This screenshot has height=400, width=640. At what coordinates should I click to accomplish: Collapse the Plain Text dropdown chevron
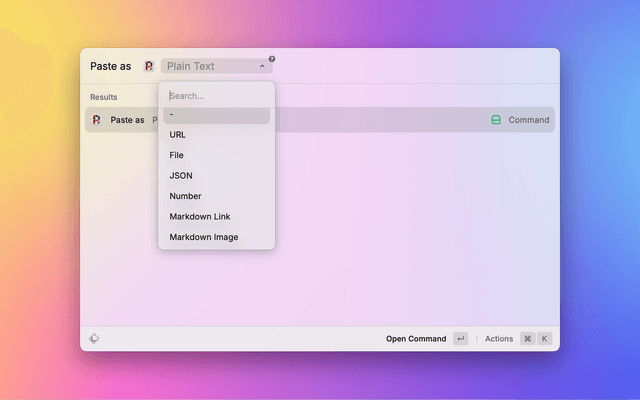pyautogui.click(x=262, y=67)
